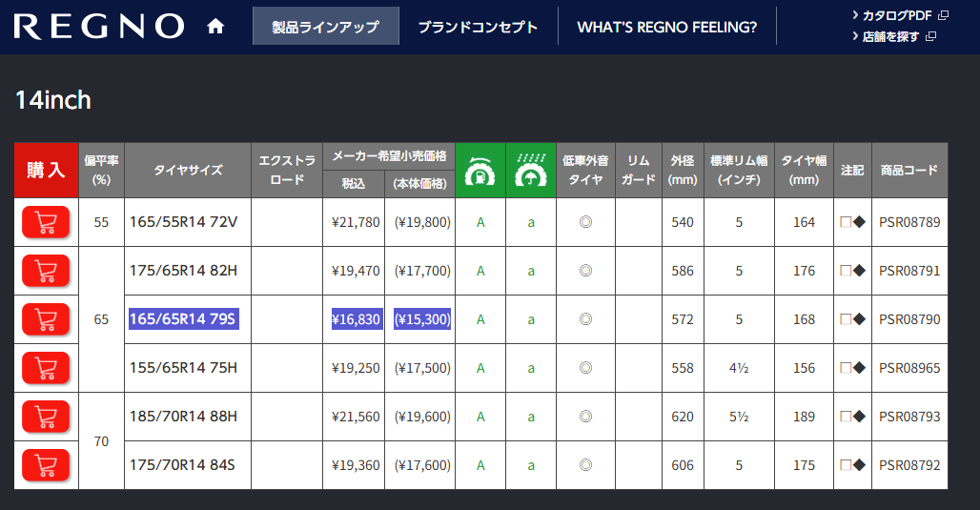Click the base price (¥17,700)

422,271
